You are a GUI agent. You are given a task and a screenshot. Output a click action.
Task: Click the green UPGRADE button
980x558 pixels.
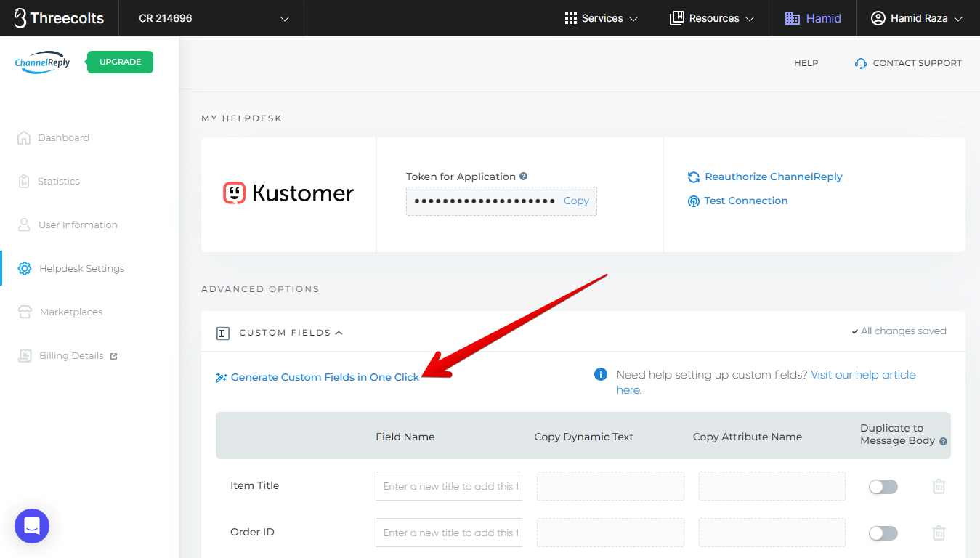tap(120, 62)
